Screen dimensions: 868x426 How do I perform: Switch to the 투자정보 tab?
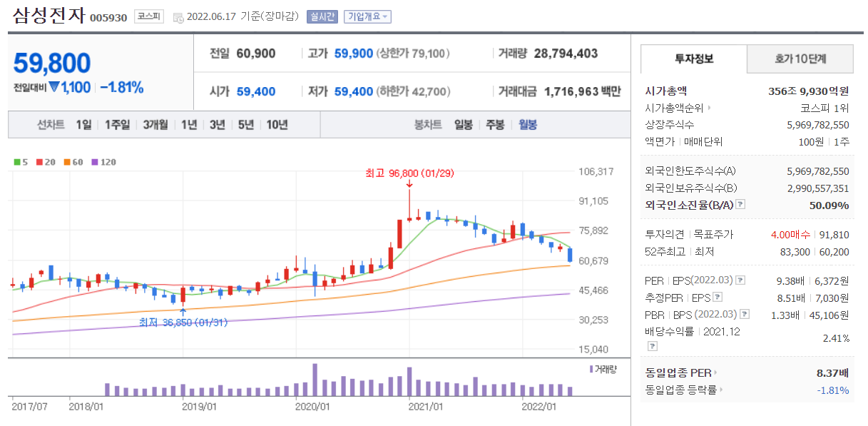pyautogui.click(x=693, y=59)
